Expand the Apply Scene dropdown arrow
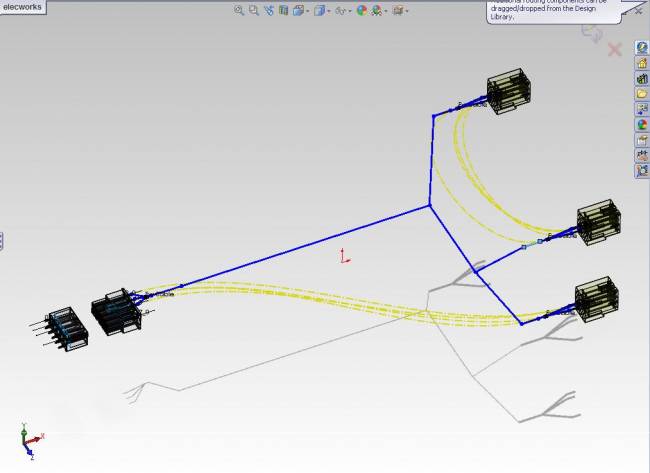 click(x=386, y=11)
